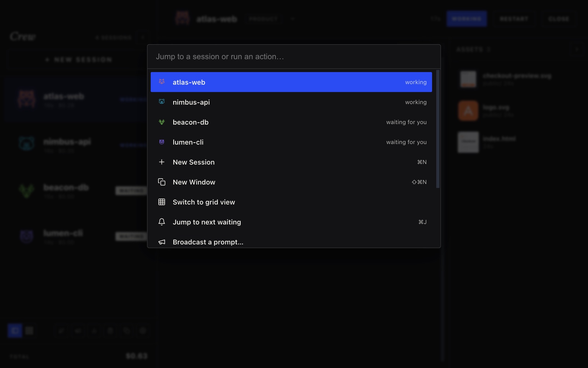Click the megaphone icon for Broadcast a prompt
The image size is (588, 368).
tap(162, 242)
